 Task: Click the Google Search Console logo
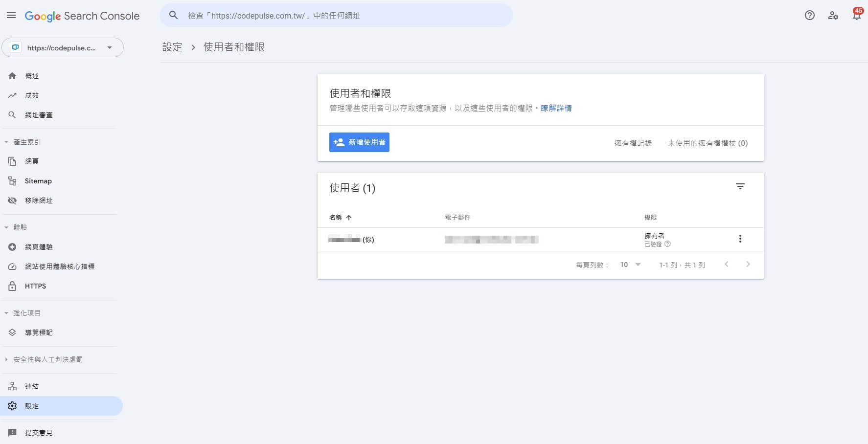[82, 16]
